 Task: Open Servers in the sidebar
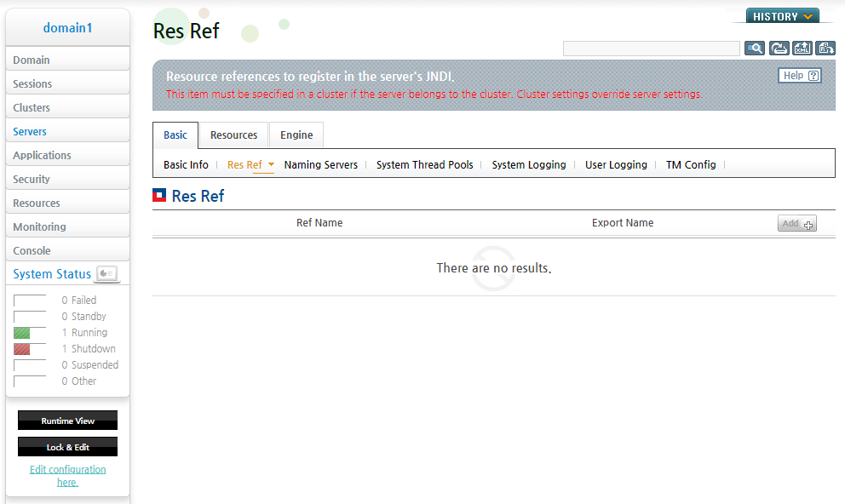[x=68, y=131]
